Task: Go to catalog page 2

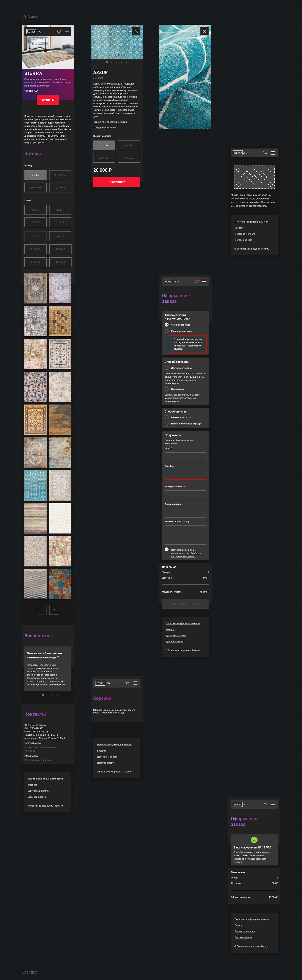Action: 54,610
